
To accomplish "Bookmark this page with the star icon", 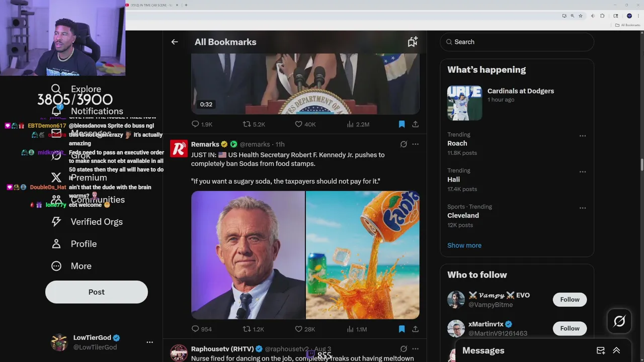I will (x=580, y=16).
